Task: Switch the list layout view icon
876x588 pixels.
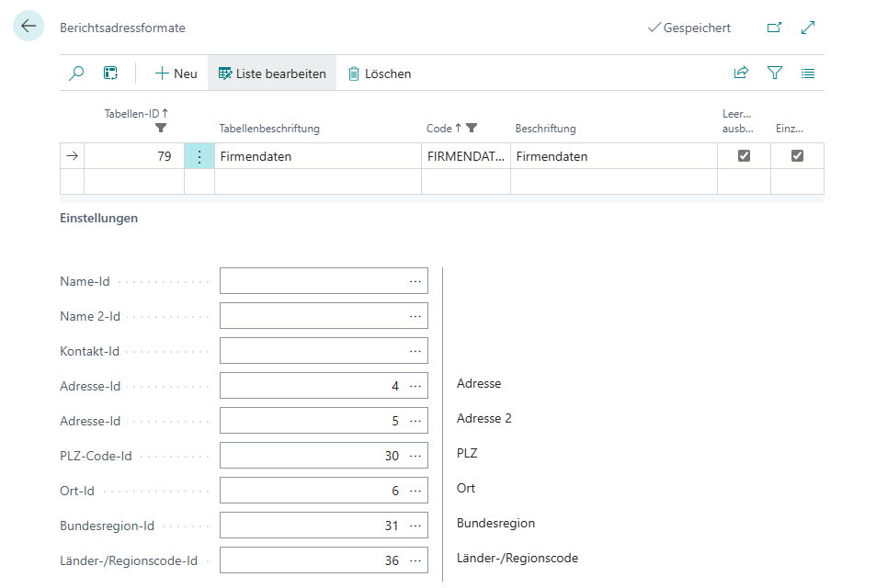Action: pyautogui.click(x=808, y=73)
